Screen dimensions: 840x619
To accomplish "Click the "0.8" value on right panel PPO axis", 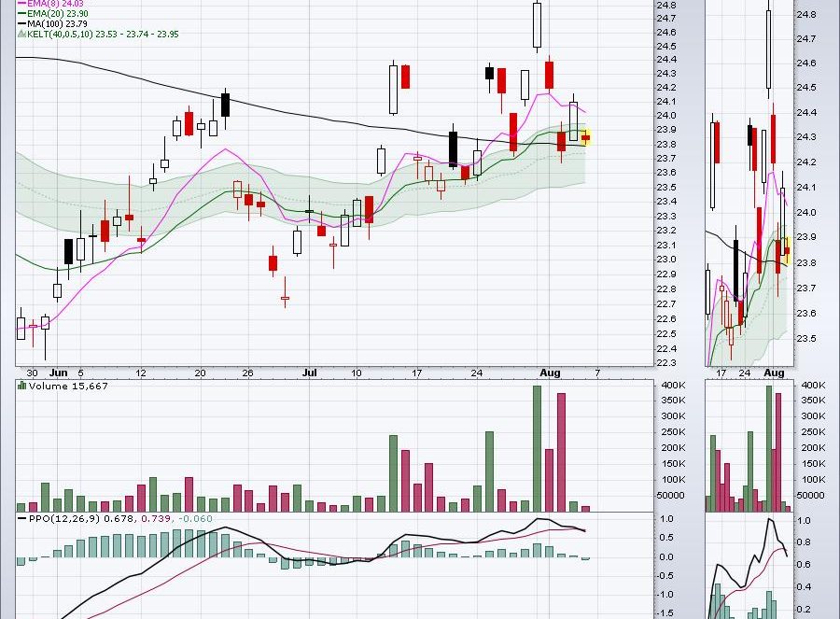I will (805, 542).
